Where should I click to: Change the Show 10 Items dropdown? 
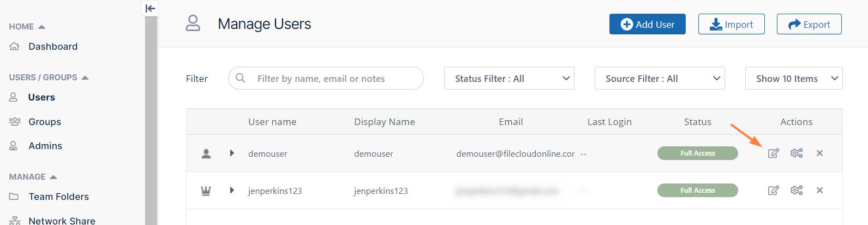point(794,79)
